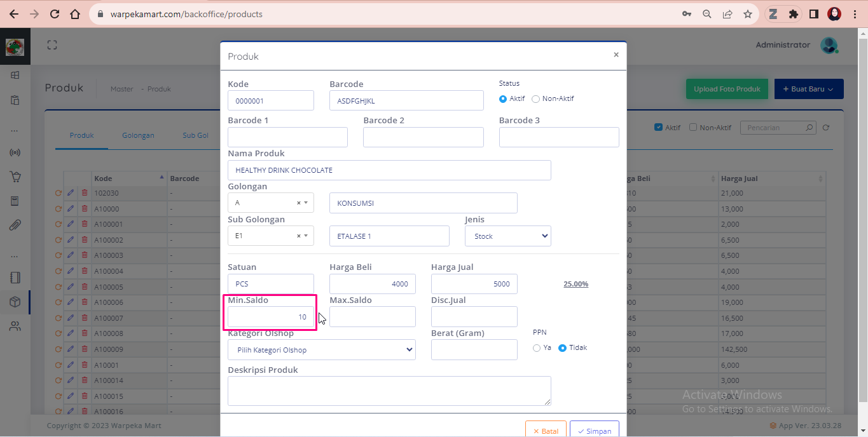Click the browser reload button

55,14
